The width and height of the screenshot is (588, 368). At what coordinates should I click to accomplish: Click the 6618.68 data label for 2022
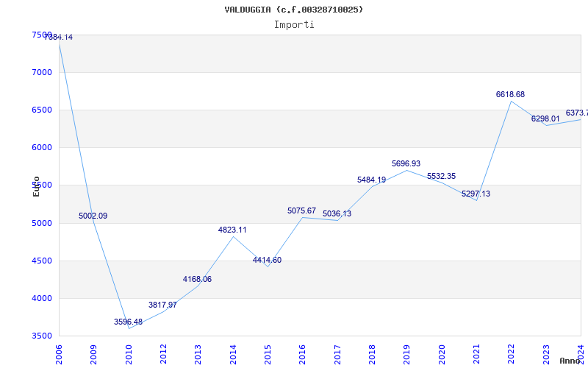pos(510,94)
